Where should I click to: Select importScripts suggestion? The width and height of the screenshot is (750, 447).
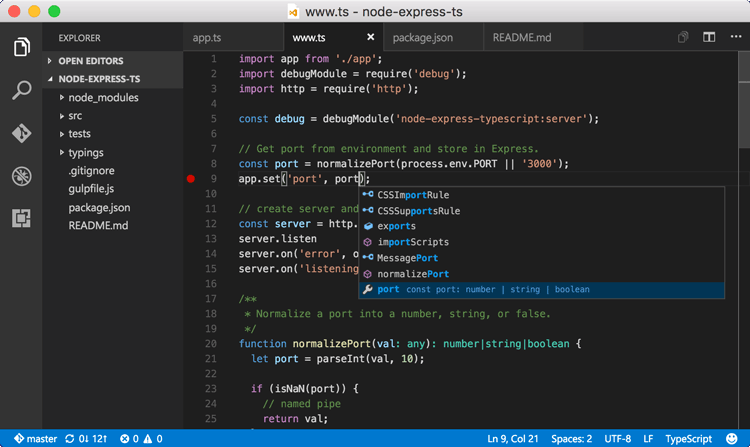[x=541, y=242]
